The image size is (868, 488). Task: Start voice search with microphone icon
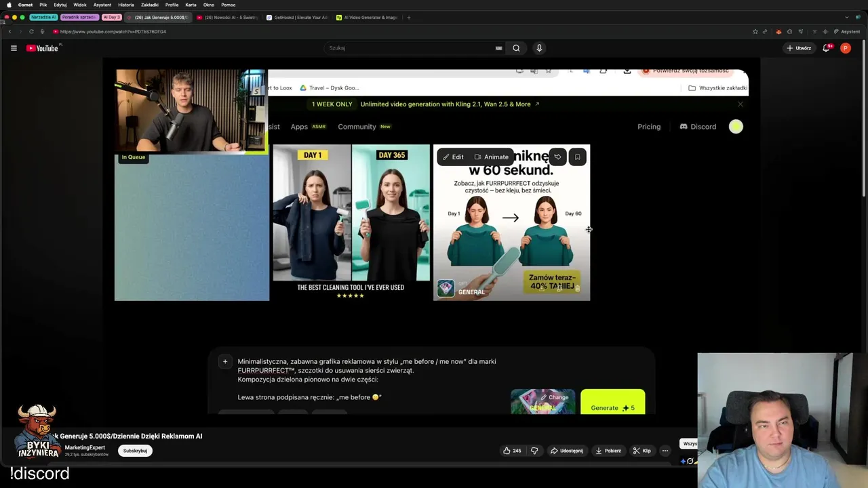pyautogui.click(x=539, y=48)
